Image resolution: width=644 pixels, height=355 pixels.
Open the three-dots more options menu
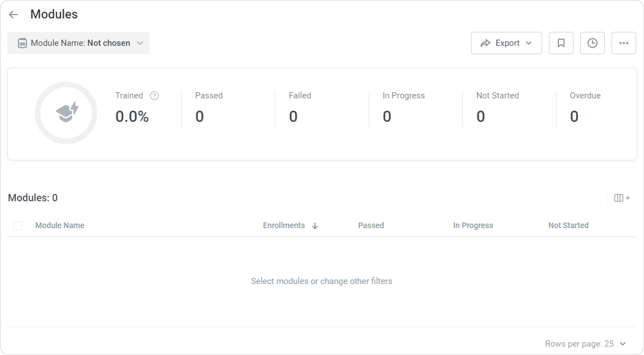[624, 43]
